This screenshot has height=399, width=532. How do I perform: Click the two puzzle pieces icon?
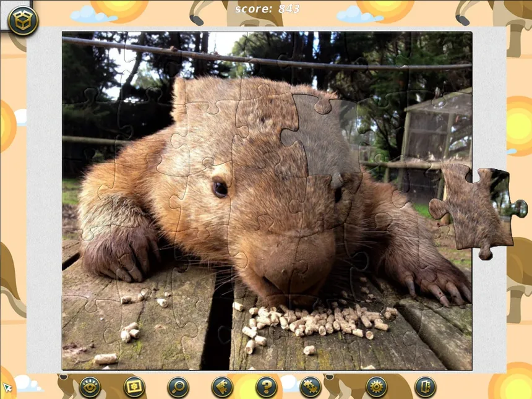311,387
